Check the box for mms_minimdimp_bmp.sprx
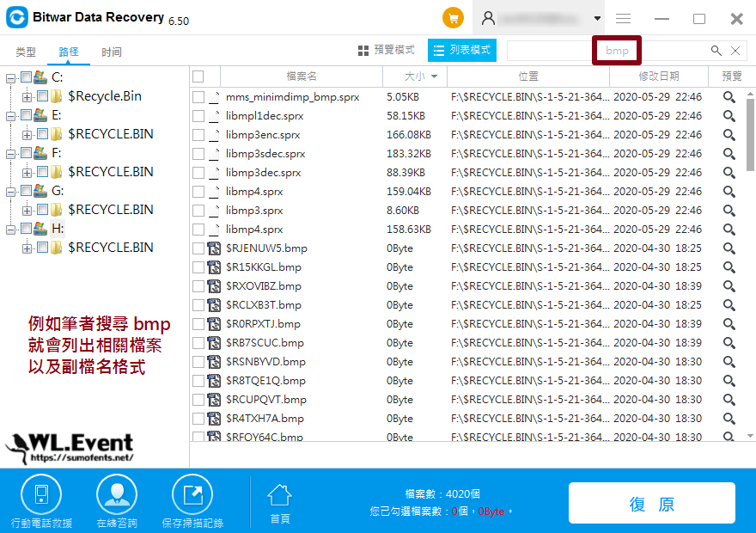 coord(198,97)
